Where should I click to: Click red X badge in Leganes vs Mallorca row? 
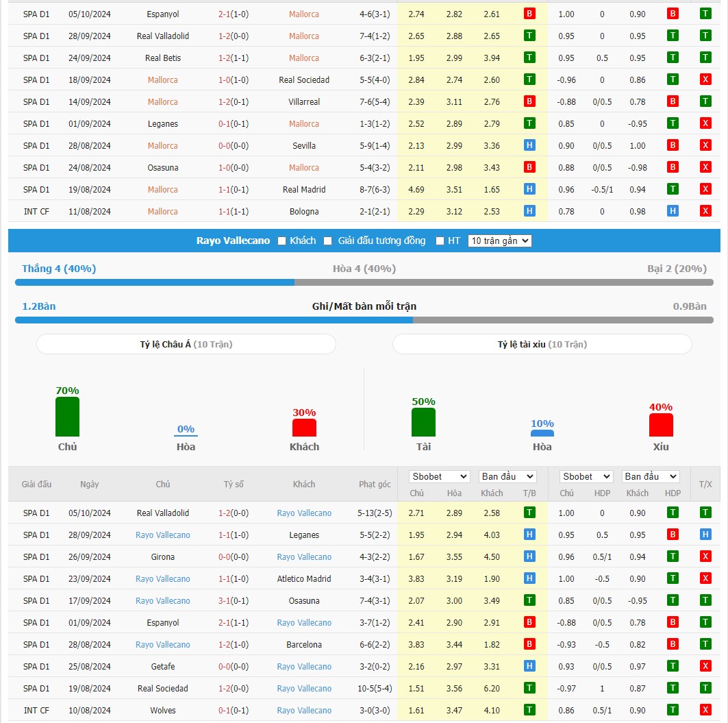pos(705,123)
